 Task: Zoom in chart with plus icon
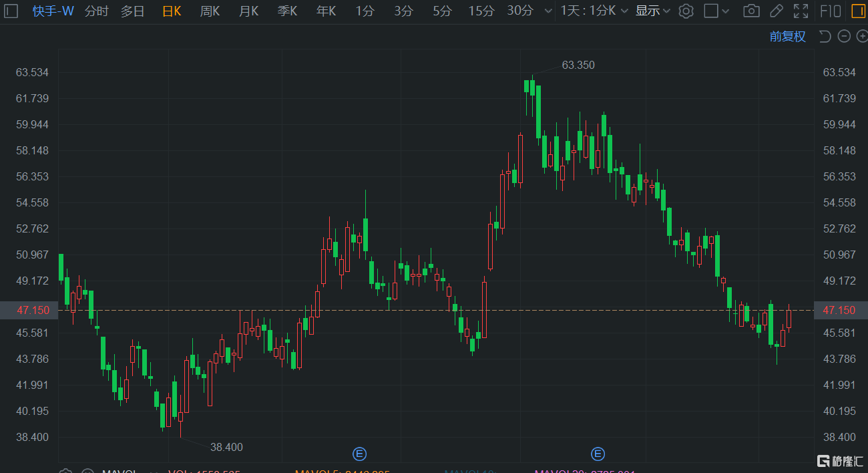pos(862,36)
